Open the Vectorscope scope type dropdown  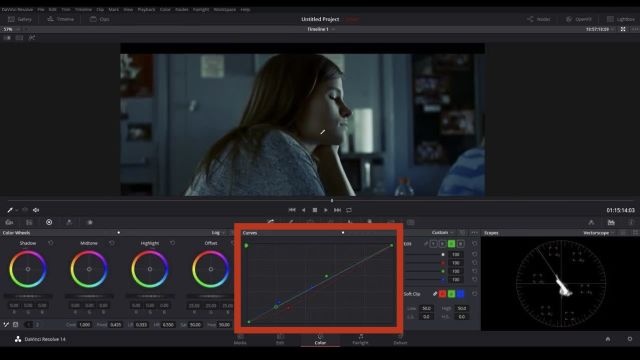(x=599, y=233)
